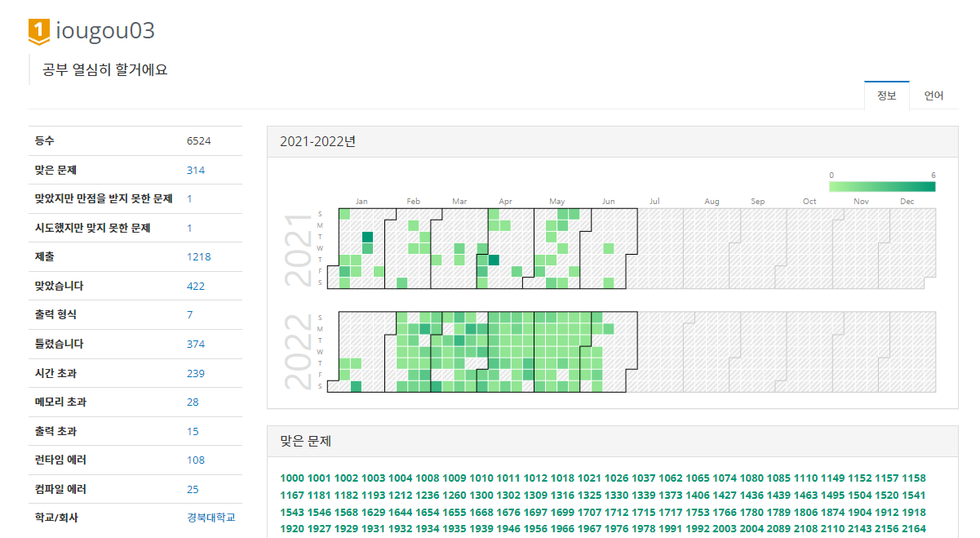This screenshot has width=980, height=538.
Task: Open solved problem 1158
Action: (914, 478)
